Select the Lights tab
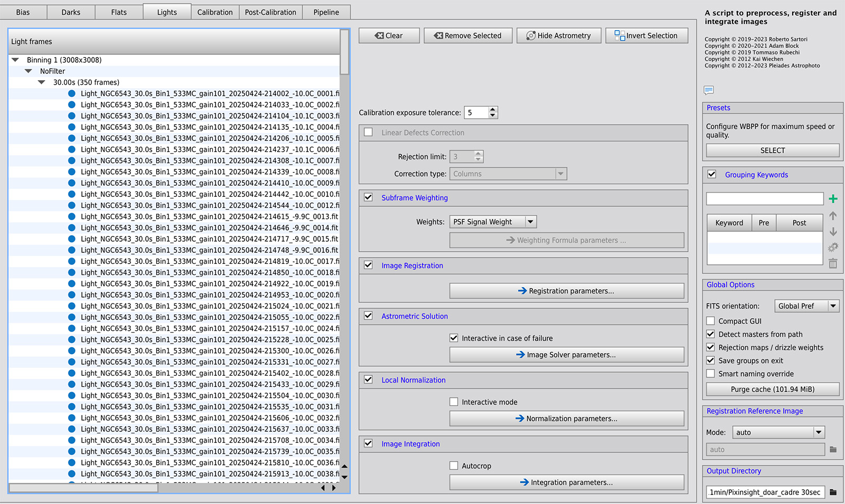This screenshot has height=504, width=845. coord(167,12)
